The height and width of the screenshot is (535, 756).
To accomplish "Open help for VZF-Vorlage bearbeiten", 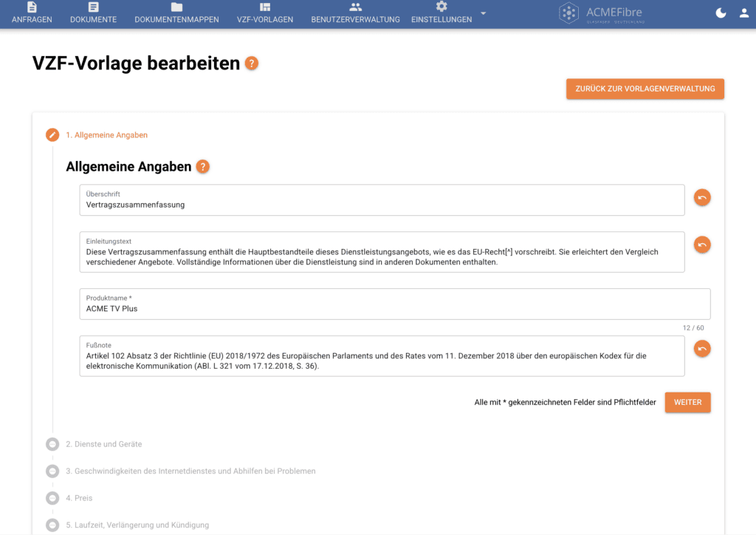I will tap(252, 64).
